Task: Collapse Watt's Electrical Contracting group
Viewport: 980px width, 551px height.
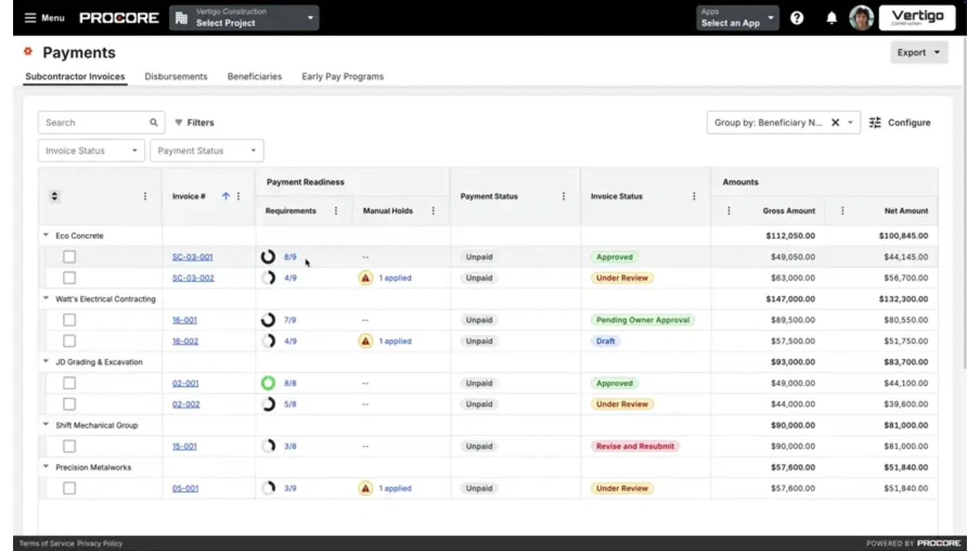Action: [x=46, y=299]
